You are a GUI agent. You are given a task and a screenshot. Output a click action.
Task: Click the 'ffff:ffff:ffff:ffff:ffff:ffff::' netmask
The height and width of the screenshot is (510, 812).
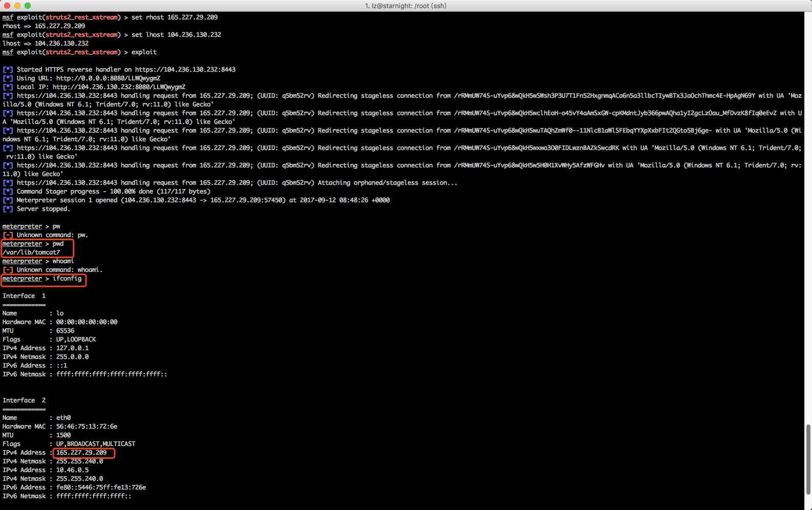point(112,374)
